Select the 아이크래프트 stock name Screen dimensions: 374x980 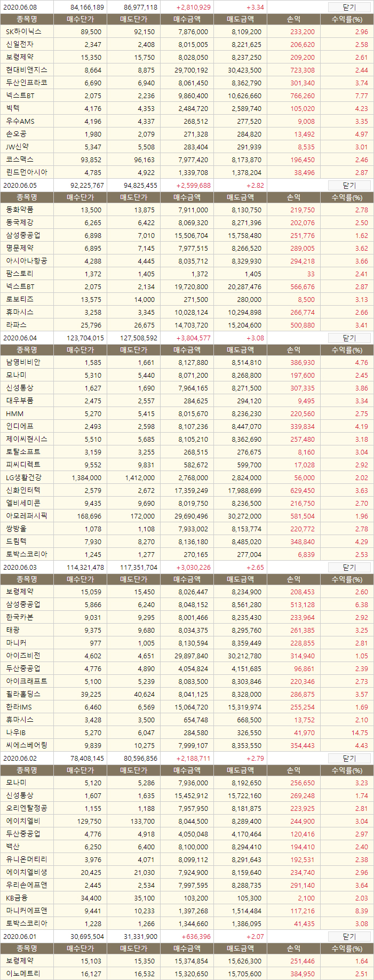[x=27, y=682]
